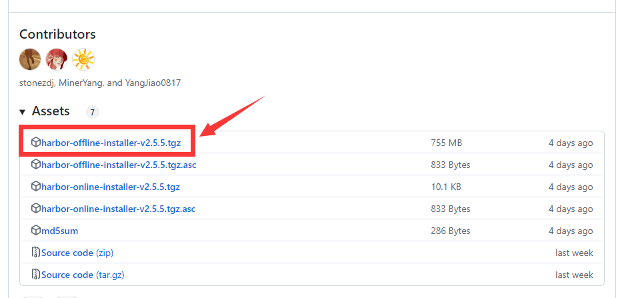Image resolution: width=644 pixels, height=298 pixels.
Task: Download harbor-online-installer-v2.5.5.tgz
Action: pos(111,187)
